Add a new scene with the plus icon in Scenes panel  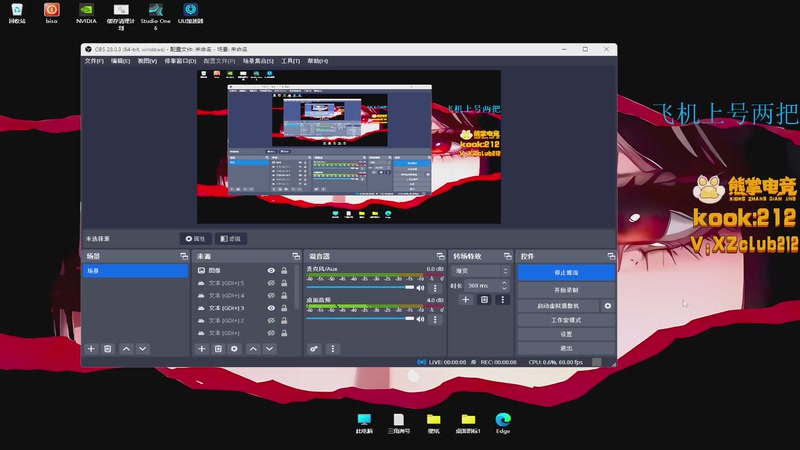click(91, 348)
